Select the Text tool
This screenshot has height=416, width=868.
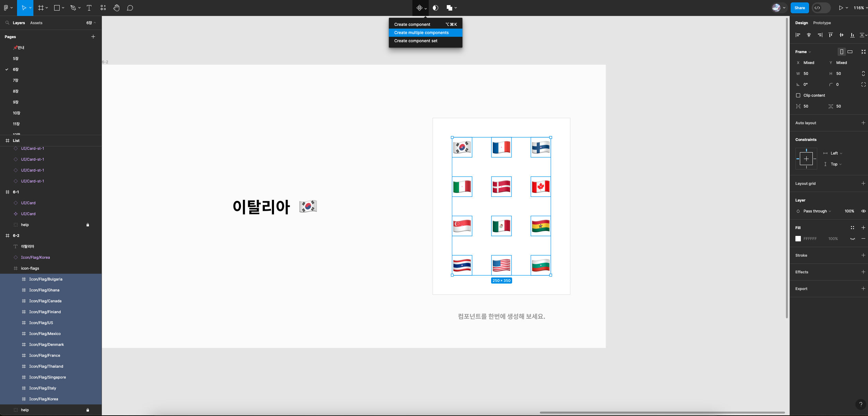(x=89, y=8)
